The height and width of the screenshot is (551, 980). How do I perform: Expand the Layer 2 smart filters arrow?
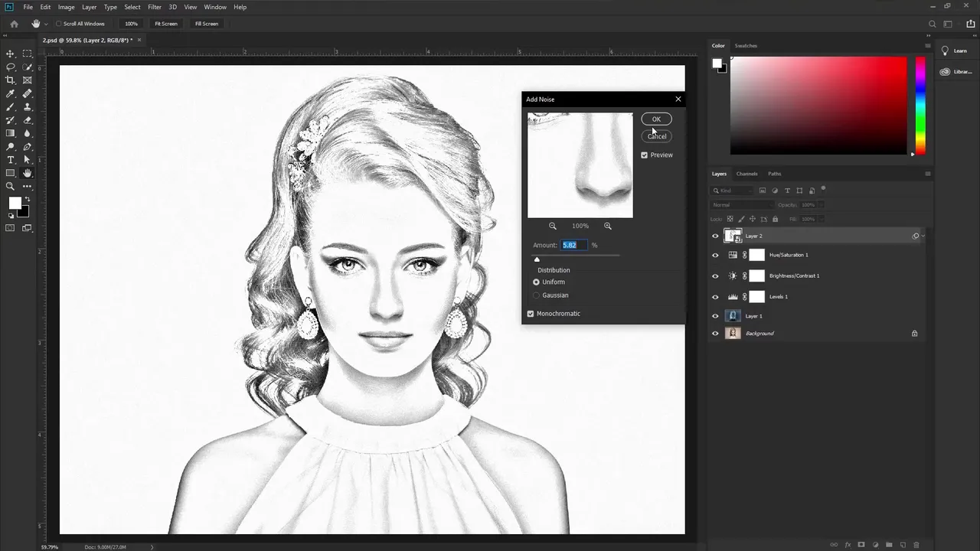click(923, 236)
